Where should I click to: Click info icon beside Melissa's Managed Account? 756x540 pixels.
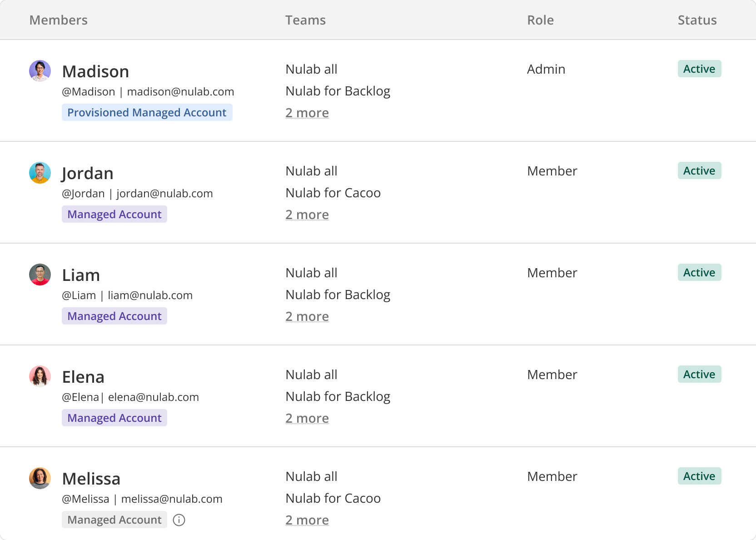pyautogui.click(x=179, y=520)
